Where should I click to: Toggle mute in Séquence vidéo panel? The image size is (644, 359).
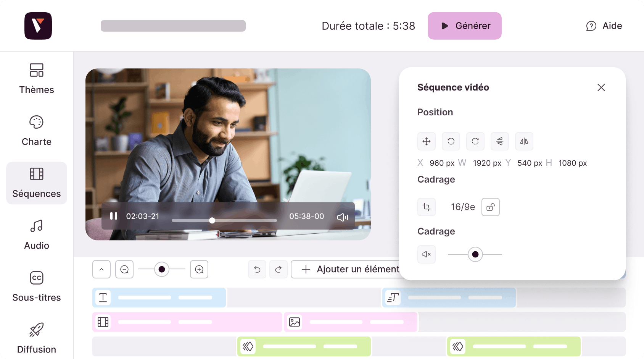[x=427, y=254]
